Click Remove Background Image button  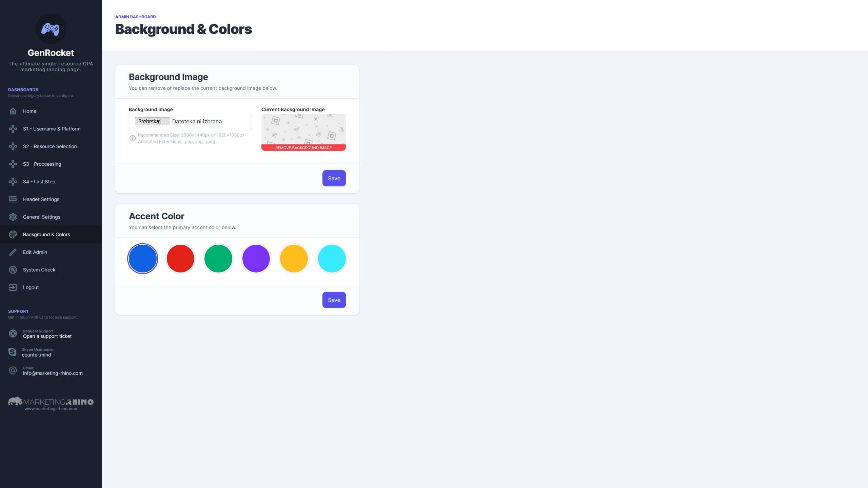point(303,148)
